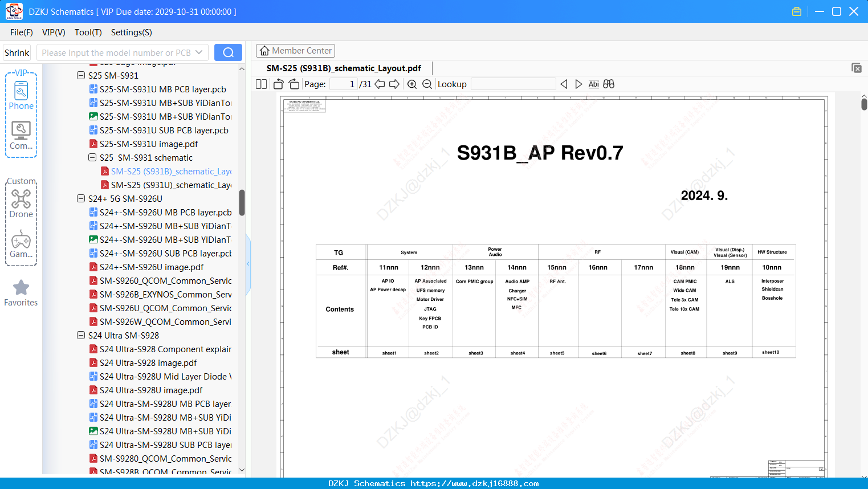868x489 pixels.
Task: Rotate the page clockwise
Action: coord(294,84)
